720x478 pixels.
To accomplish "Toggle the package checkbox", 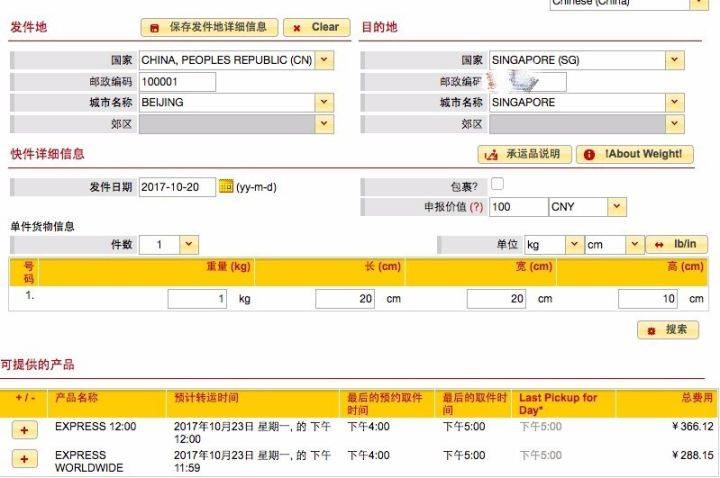I will pyautogui.click(x=497, y=185).
